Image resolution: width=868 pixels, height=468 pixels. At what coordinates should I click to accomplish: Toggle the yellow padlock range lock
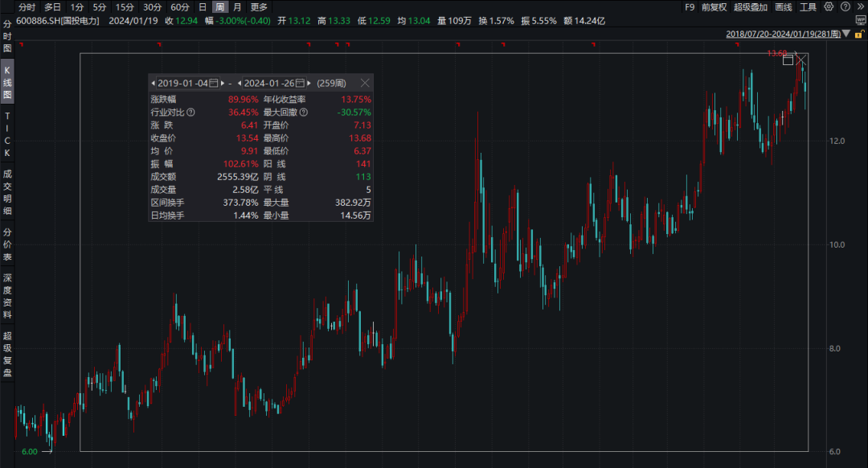860,35
